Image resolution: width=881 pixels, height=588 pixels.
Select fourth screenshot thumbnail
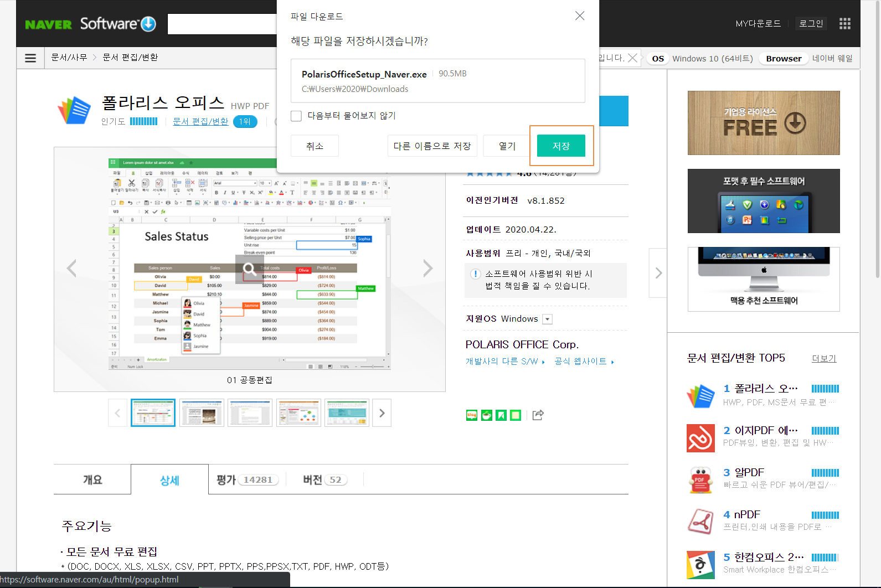point(298,413)
